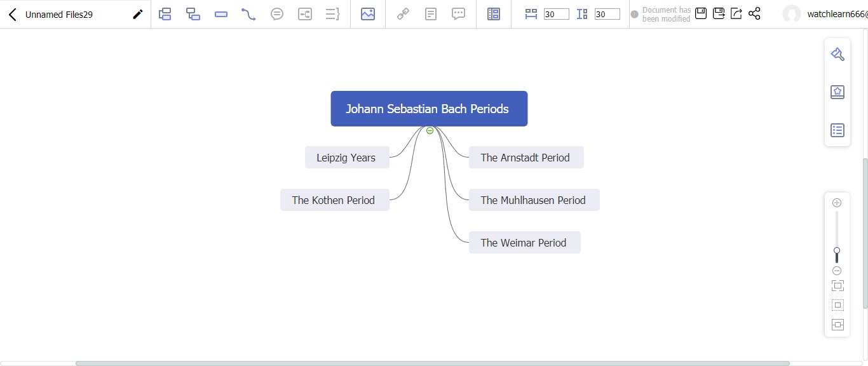The image size is (868, 366).
Task: Collapse the Johann Sebastian Bach Periods branches
Action: [430, 130]
